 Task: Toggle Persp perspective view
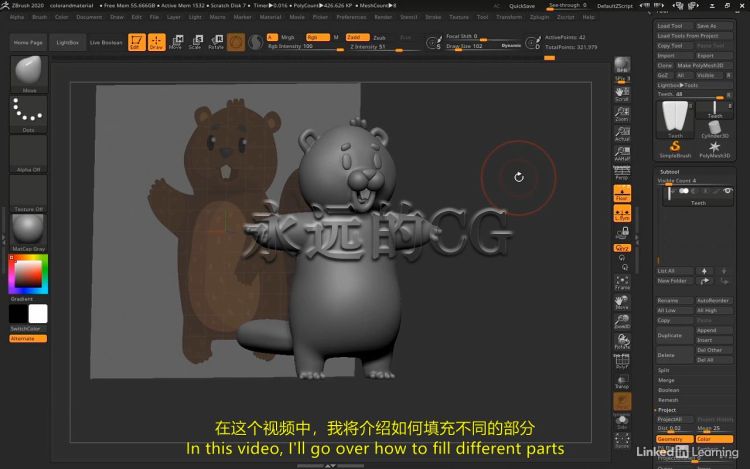click(x=622, y=173)
